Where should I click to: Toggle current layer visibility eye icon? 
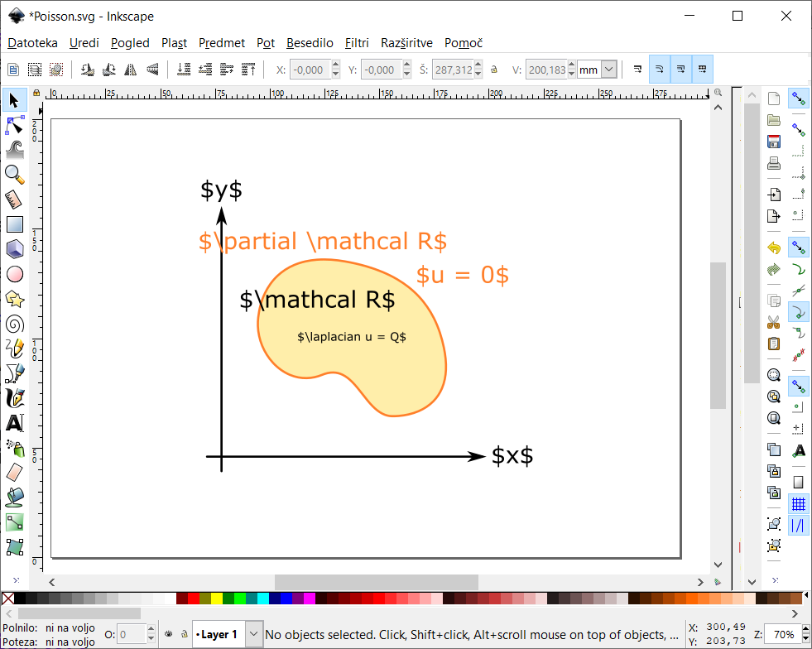pyautogui.click(x=169, y=635)
